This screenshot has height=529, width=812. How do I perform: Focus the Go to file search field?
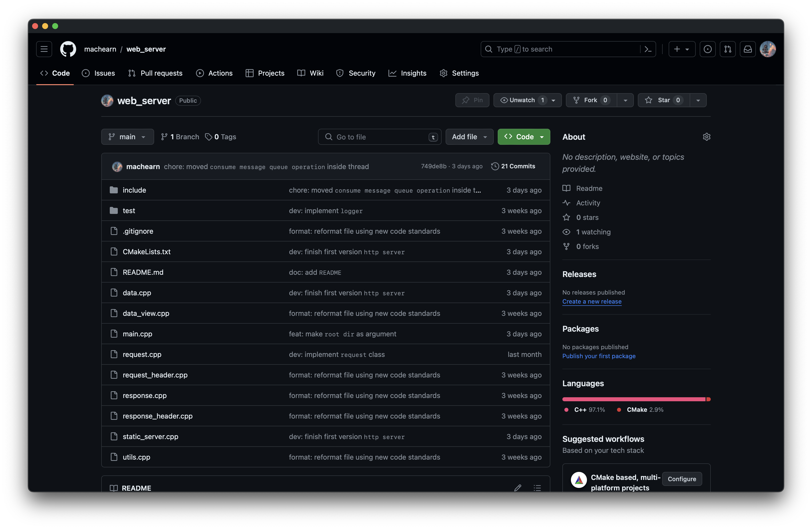(x=379, y=137)
